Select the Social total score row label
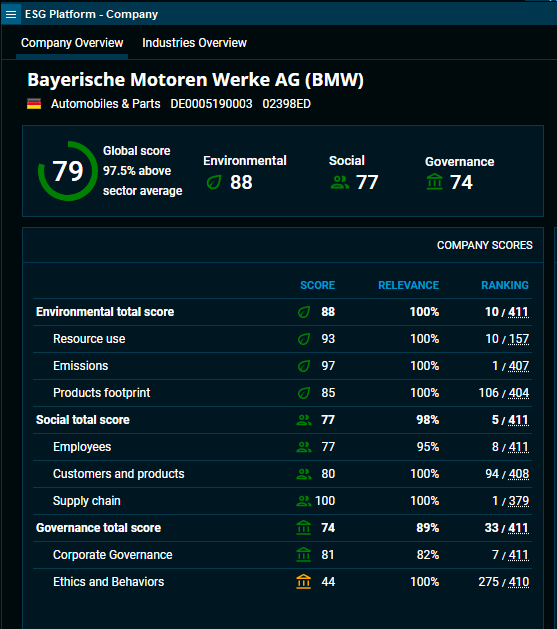The width and height of the screenshot is (557, 629). pos(83,420)
